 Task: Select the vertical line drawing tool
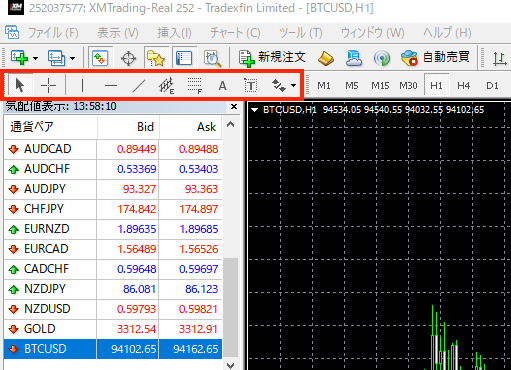(x=82, y=86)
